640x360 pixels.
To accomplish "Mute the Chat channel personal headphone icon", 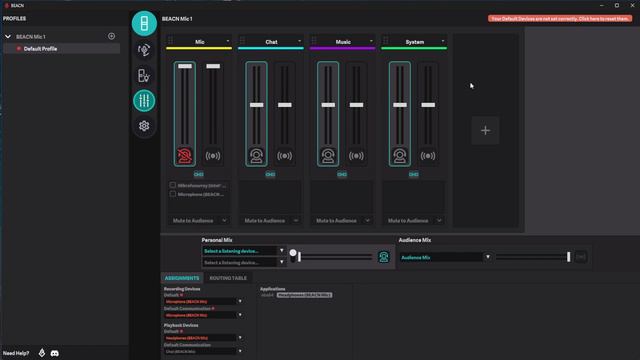I will point(256,156).
